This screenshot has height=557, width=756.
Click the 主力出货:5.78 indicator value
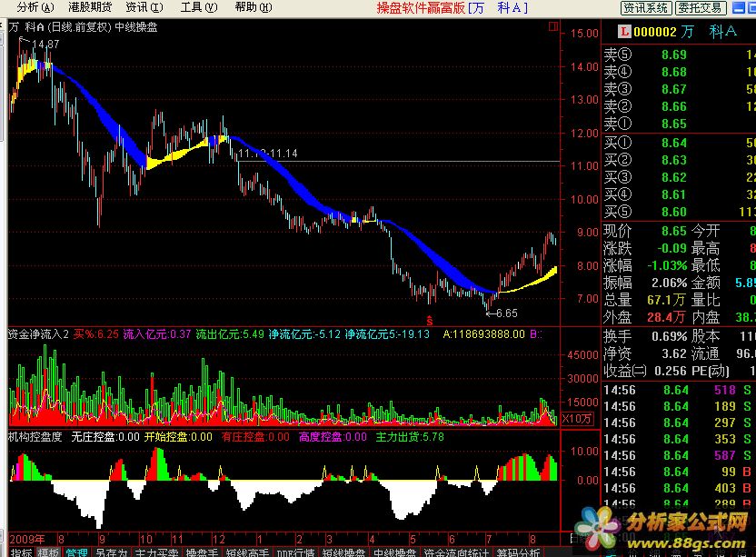point(410,437)
